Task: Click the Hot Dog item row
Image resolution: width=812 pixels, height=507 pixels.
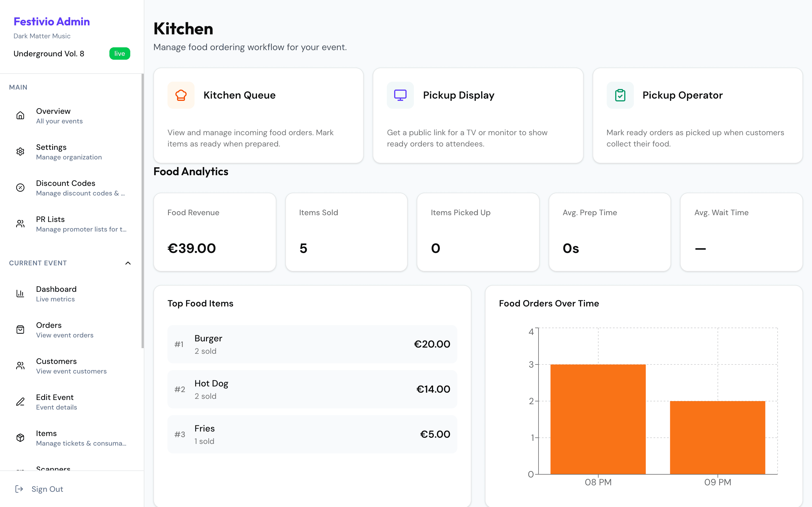Action: [312, 389]
